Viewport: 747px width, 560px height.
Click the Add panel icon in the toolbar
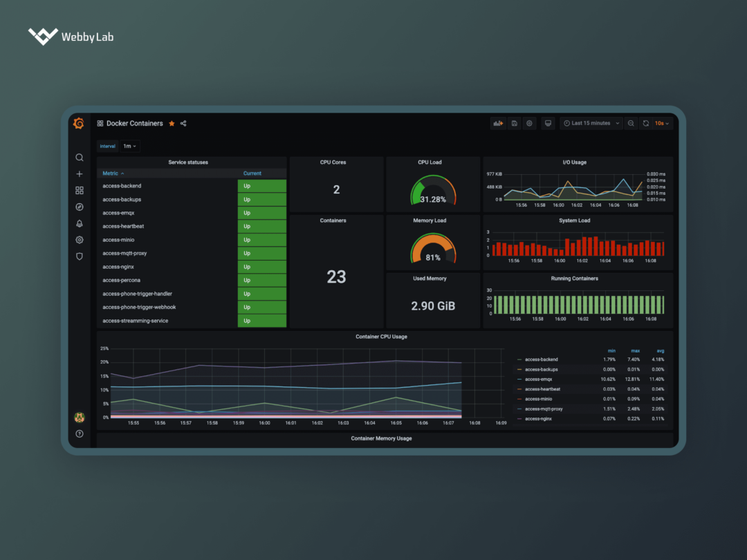tap(498, 123)
